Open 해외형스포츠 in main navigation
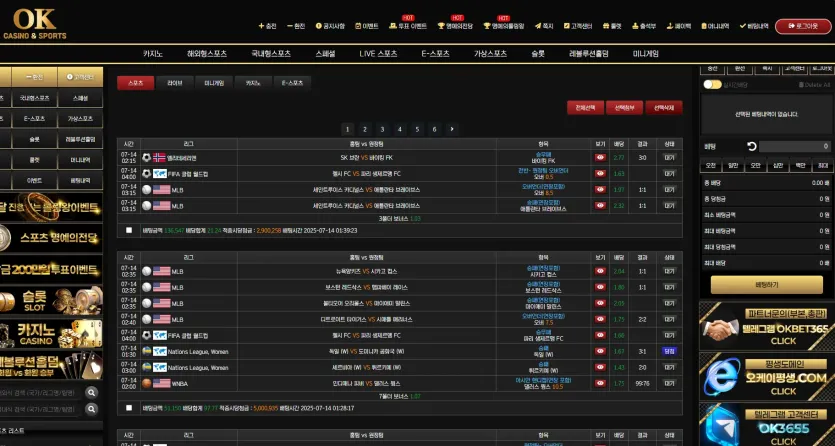 [x=207, y=54]
